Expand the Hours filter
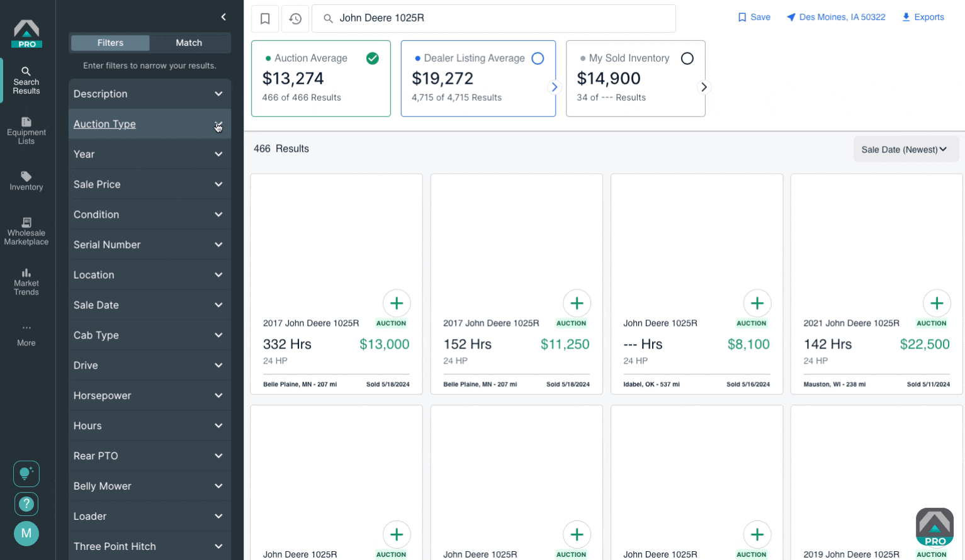Image resolution: width=965 pixels, height=560 pixels. pyautogui.click(x=149, y=426)
